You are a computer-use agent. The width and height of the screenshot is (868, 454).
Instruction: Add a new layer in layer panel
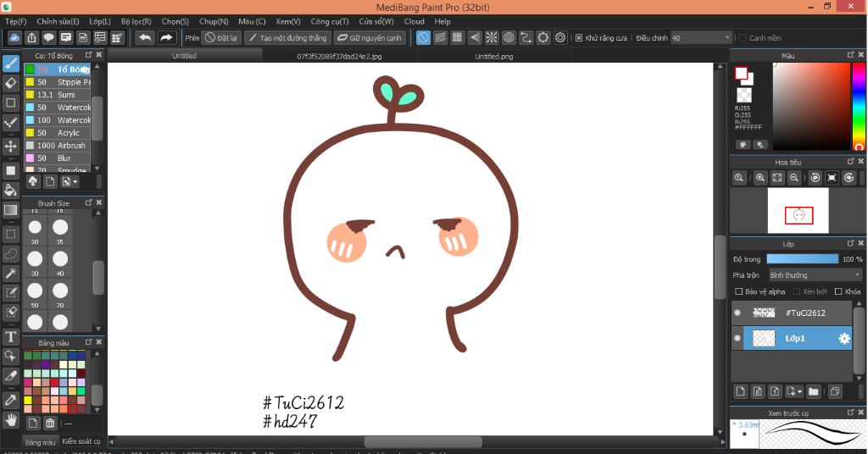point(741,391)
